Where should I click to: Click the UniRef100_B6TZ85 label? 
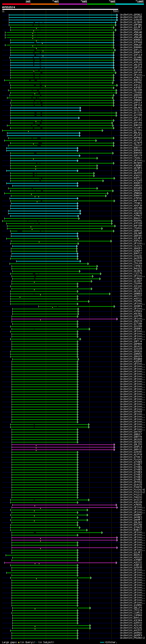[131, 90]
